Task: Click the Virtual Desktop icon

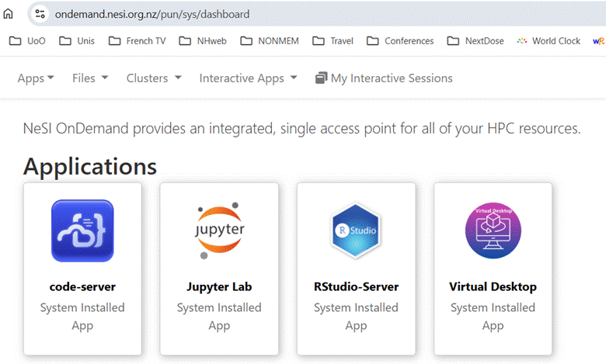Action: click(493, 231)
